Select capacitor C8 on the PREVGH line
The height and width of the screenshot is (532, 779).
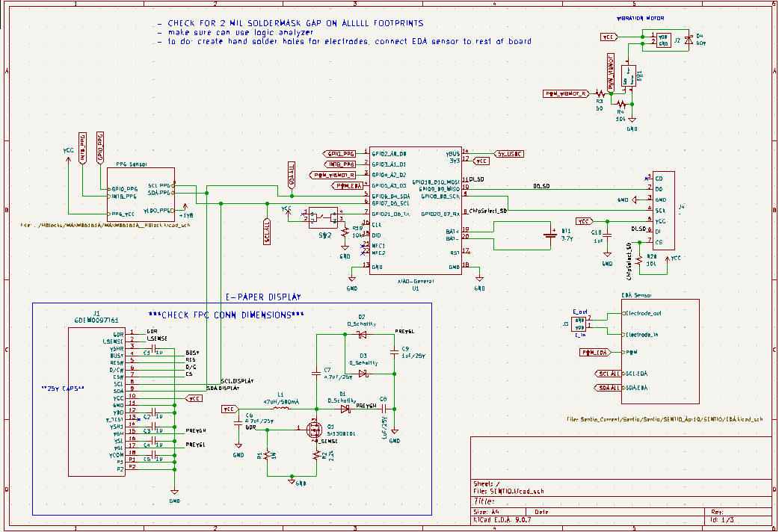pos(384,409)
